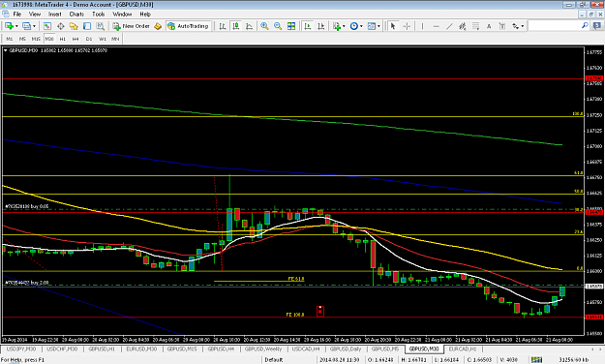Open the Indicators list icon
Screen dimensions: 605x364
(337, 26)
